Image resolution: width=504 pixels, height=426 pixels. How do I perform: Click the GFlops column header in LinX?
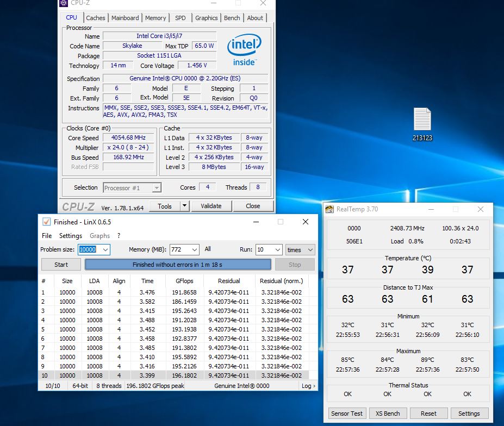[184, 281]
